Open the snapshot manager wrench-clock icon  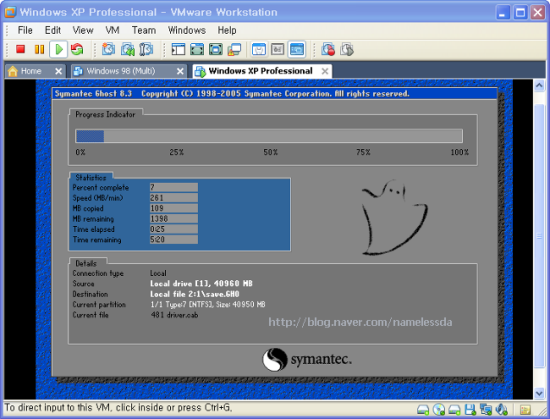point(146,49)
